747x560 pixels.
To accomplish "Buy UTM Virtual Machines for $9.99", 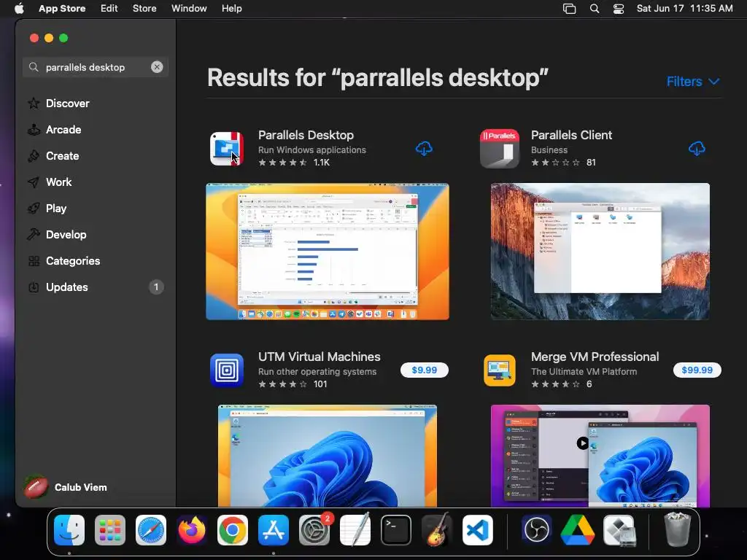I will pyautogui.click(x=424, y=370).
